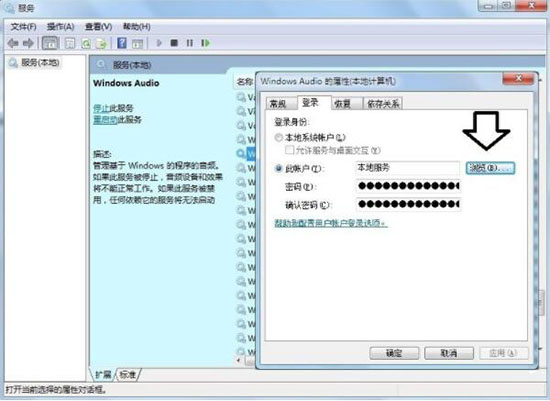Click the 此帐户 account name field
Image resolution: width=550 pixels, height=401 pixels.
[x=408, y=168]
